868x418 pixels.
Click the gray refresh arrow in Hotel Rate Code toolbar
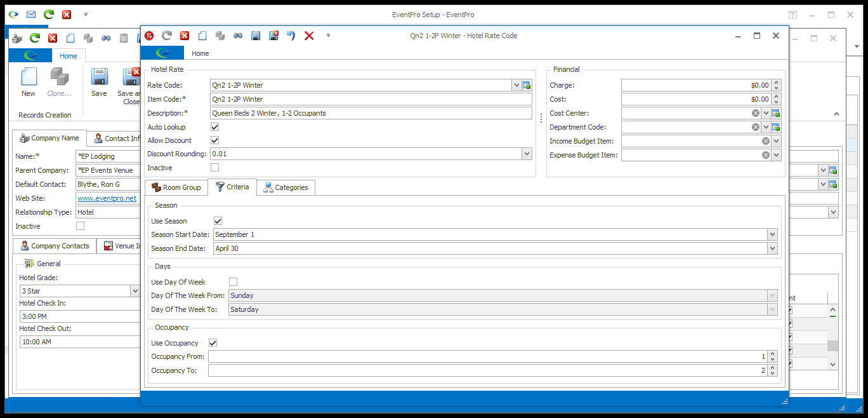167,36
